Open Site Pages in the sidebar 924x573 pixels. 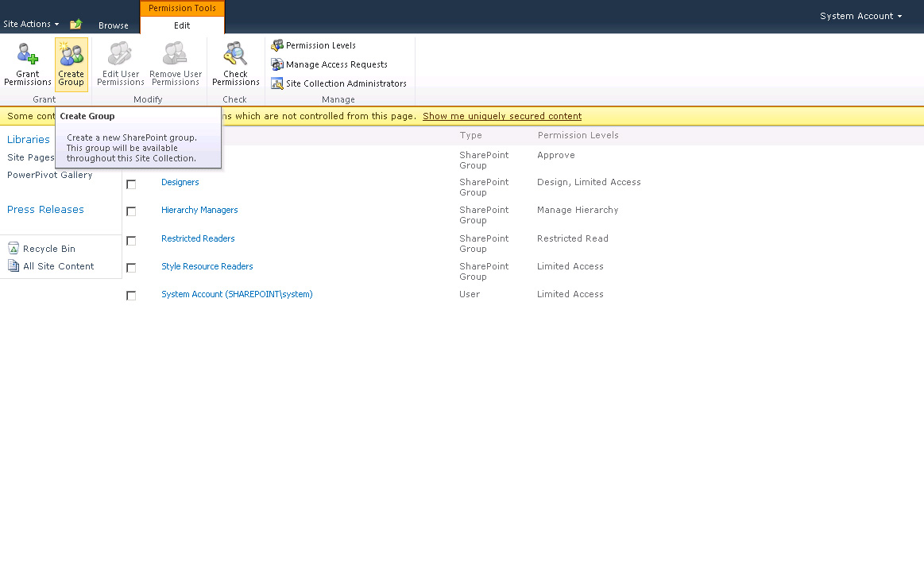[31, 157]
